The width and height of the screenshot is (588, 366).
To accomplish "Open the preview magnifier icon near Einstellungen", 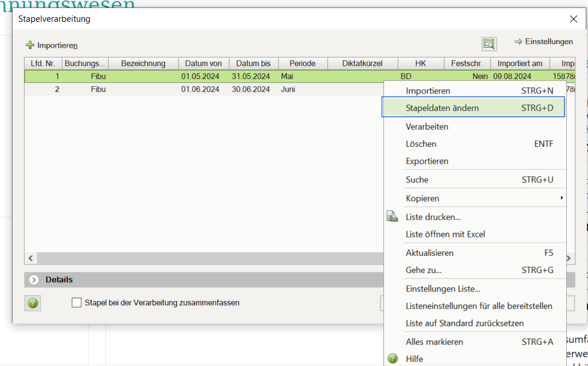I will [x=489, y=44].
